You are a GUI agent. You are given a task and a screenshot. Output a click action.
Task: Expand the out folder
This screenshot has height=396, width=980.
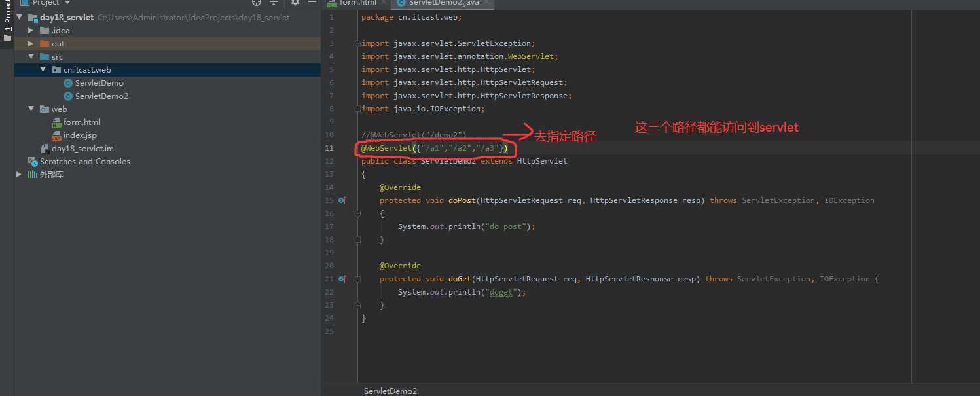31,44
